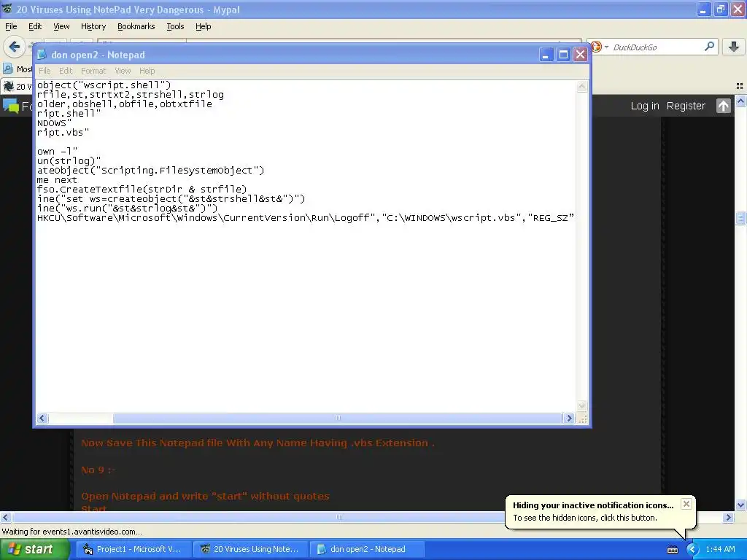Click Notepad horizontal scrollbar left arrow

point(42,418)
